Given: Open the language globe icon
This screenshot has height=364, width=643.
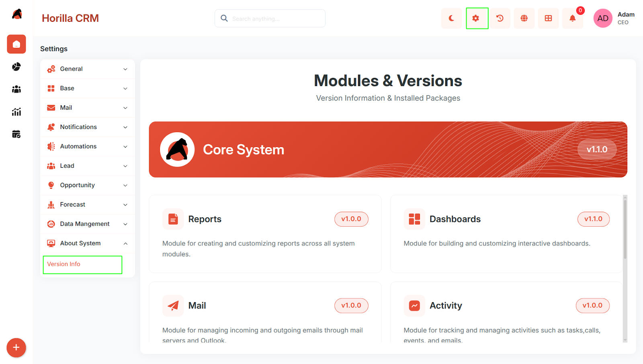Looking at the screenshot, I should [524, 18].
